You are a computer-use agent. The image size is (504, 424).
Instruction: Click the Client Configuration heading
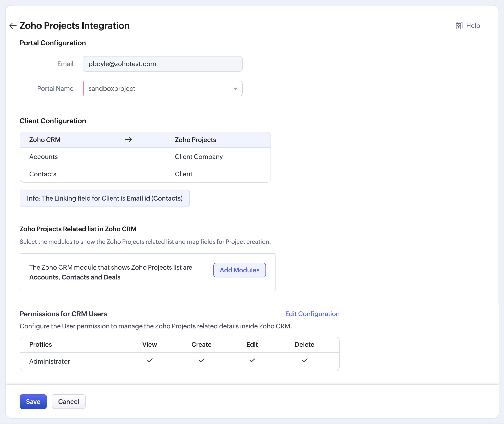53,121
